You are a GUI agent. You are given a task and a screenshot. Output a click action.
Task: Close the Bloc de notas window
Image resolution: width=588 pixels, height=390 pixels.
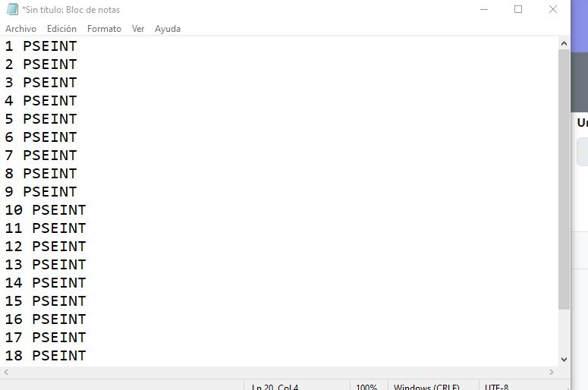(553, 10)
